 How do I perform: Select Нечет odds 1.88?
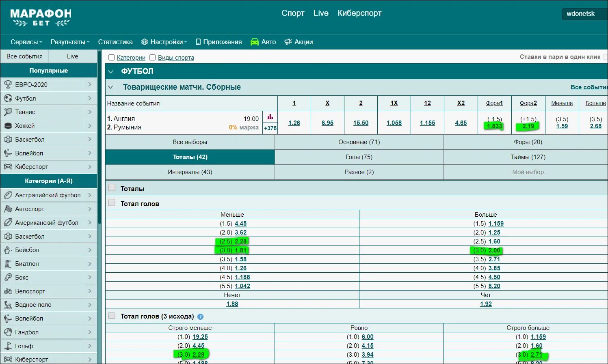(x=232, y=304)
